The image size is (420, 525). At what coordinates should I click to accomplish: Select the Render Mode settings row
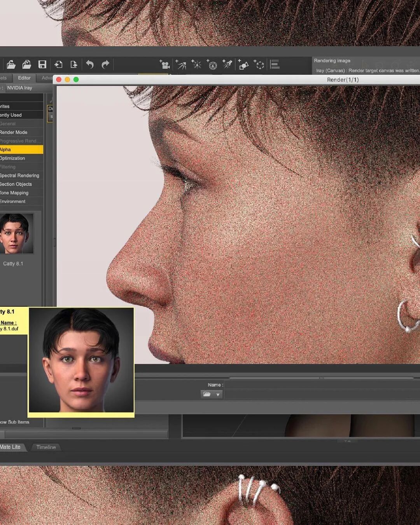pyautogui.click(x=21, y=132)
